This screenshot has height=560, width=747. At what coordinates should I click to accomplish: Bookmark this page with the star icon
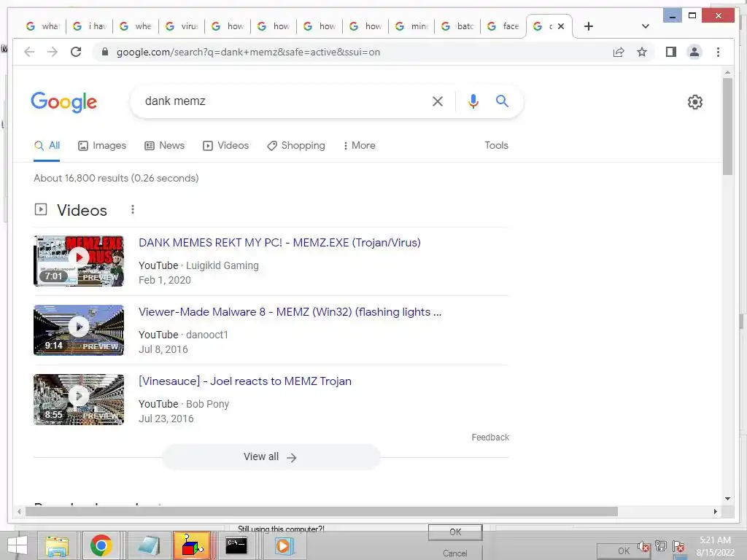coord(642,52)
